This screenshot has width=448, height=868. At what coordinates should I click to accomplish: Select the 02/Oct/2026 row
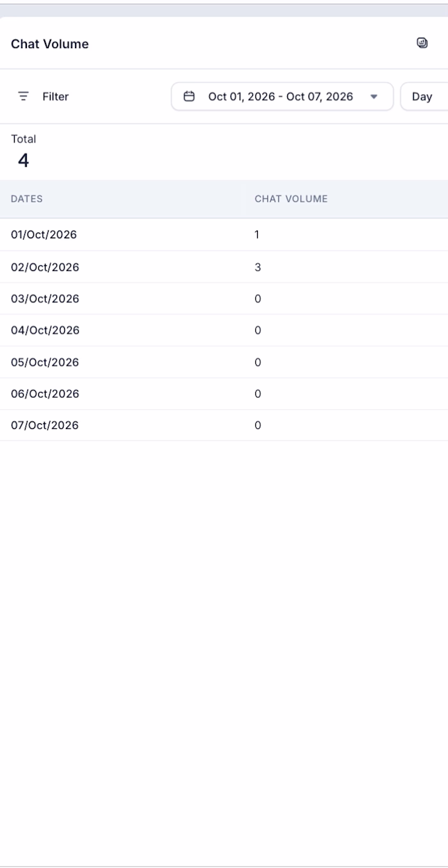[224, 266]
